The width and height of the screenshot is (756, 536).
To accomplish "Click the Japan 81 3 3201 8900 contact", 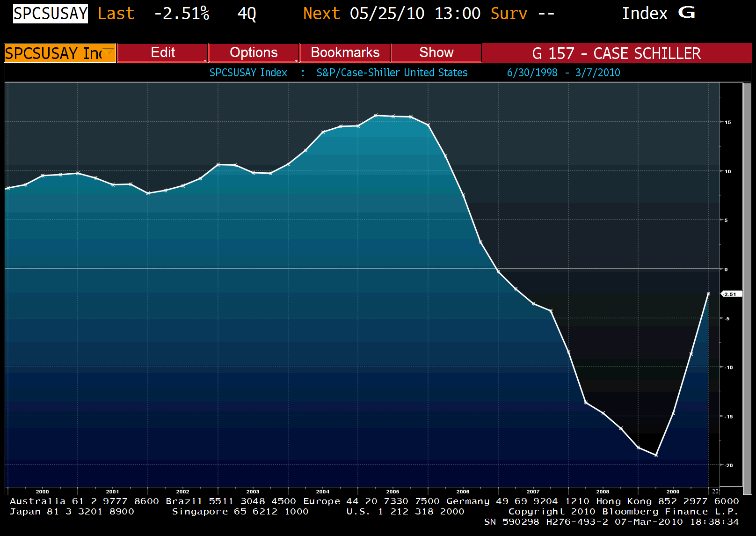I will pos(72,512).
